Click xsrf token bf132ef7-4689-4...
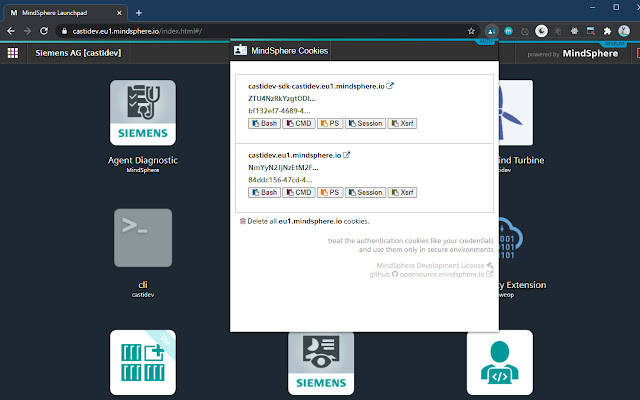The height and width of the screenshot is (400, 640). click(x=279, y=111)
